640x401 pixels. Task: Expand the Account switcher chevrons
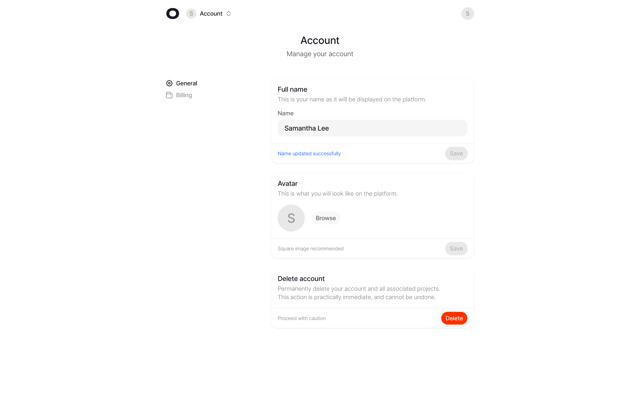pos(229,13)
